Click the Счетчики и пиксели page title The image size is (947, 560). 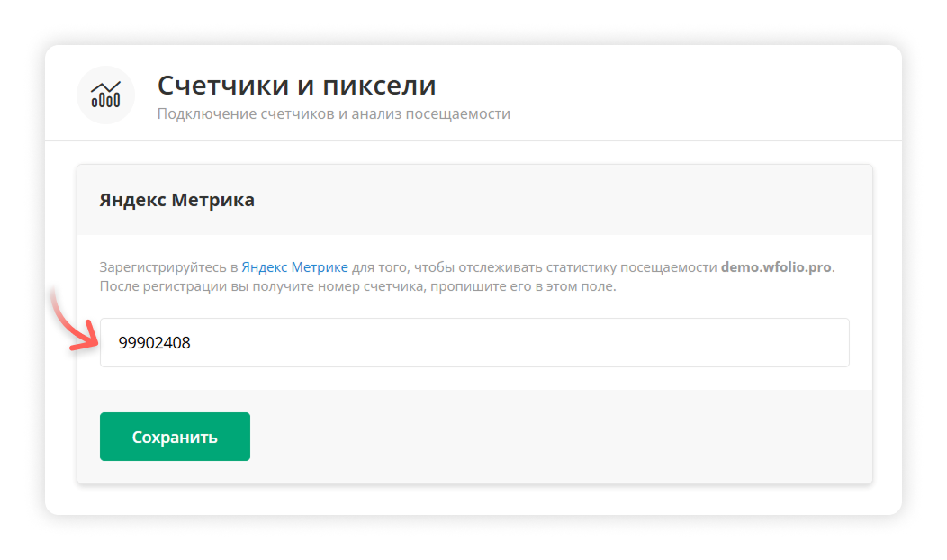pyautogui.click(x=296, y=86)
